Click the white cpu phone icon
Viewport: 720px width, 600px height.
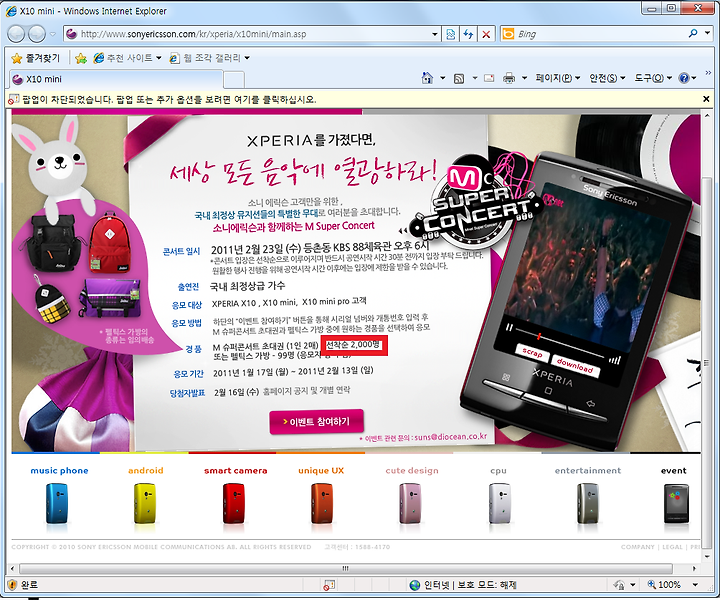point(499,503)
